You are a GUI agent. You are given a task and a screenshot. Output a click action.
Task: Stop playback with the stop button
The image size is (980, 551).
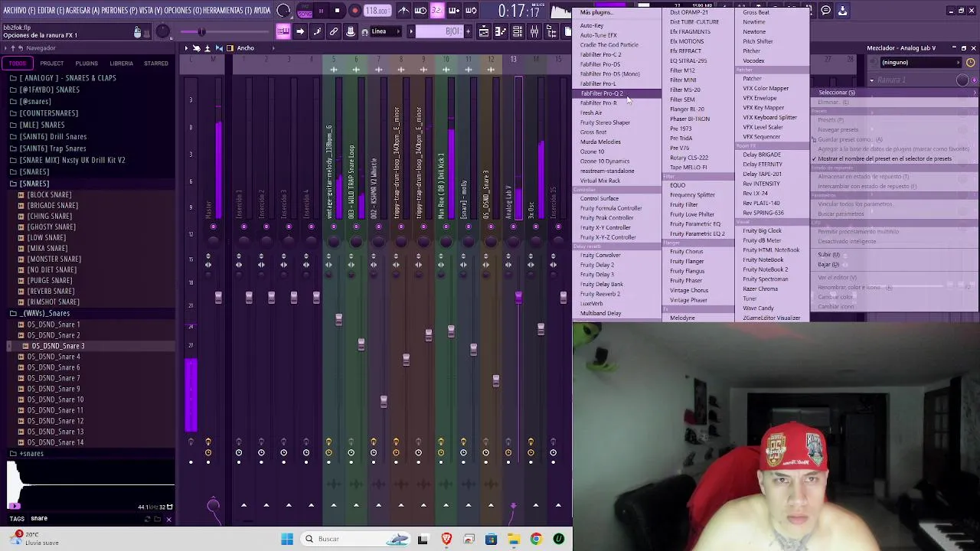tap(338, 11)
